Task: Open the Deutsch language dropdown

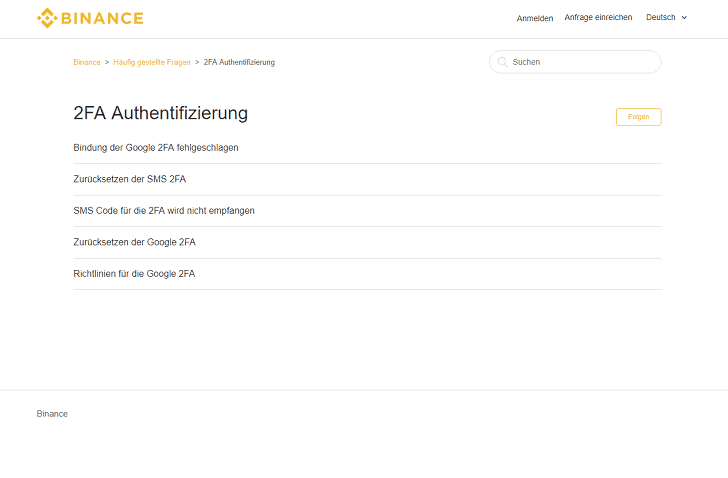Action: [x=666, y=18]
